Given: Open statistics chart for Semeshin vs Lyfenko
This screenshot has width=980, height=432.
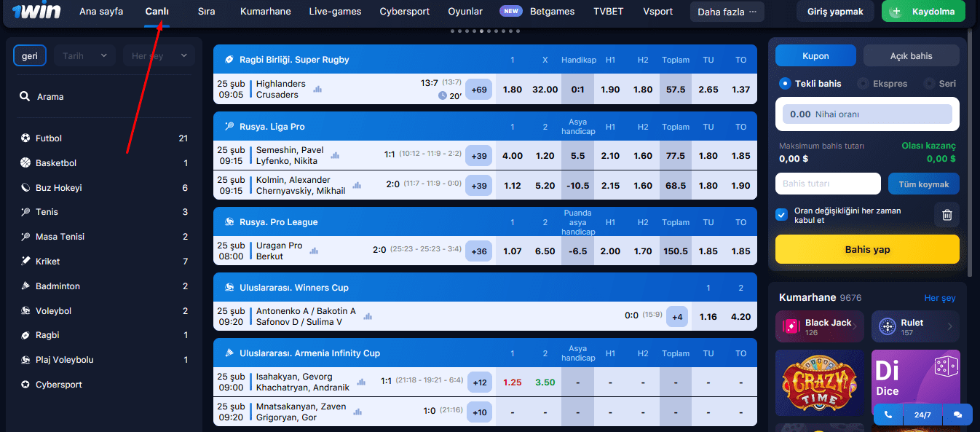Looking at the screenshot, I should (x=335, y=155).
